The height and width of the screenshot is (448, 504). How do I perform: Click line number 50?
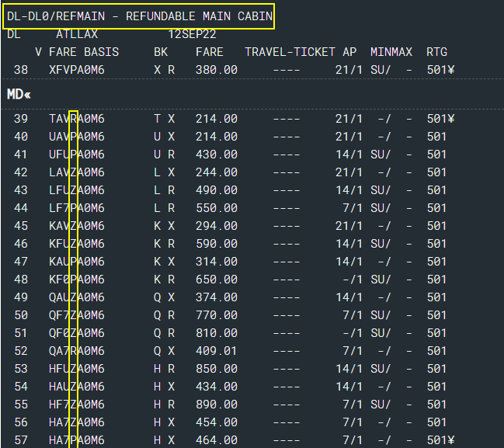[x=21, y=315]
